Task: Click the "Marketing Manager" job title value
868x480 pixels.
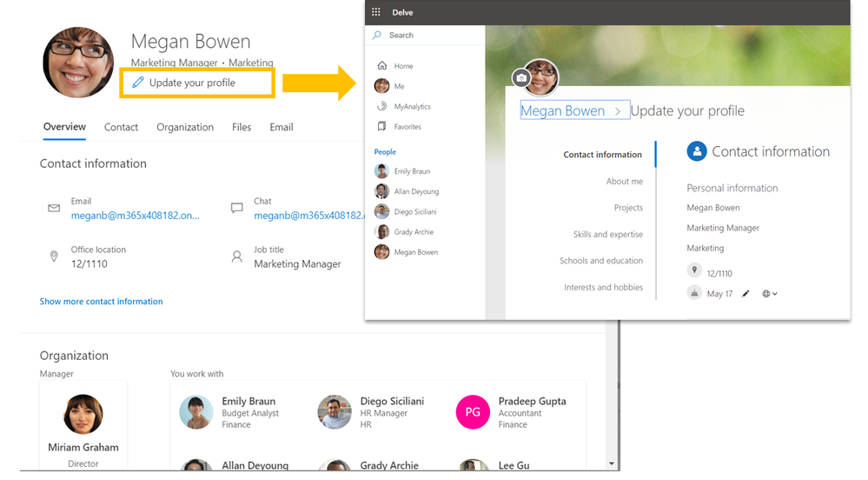Action: tap(297, 263)
